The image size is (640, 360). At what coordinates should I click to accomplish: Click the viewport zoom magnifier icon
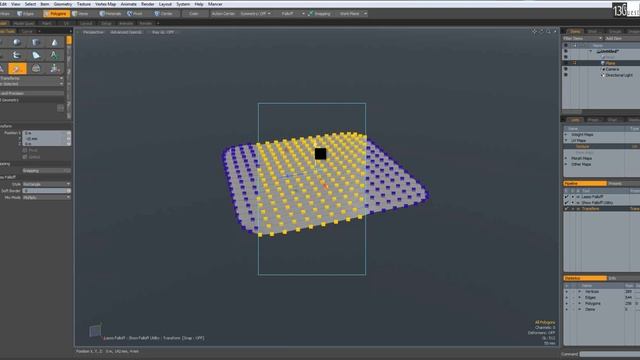click(548, 31)
